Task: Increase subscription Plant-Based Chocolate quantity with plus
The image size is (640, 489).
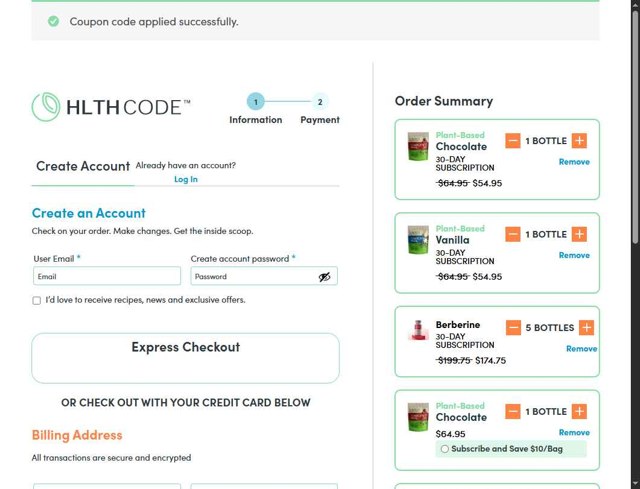Action: click(579, 141)
